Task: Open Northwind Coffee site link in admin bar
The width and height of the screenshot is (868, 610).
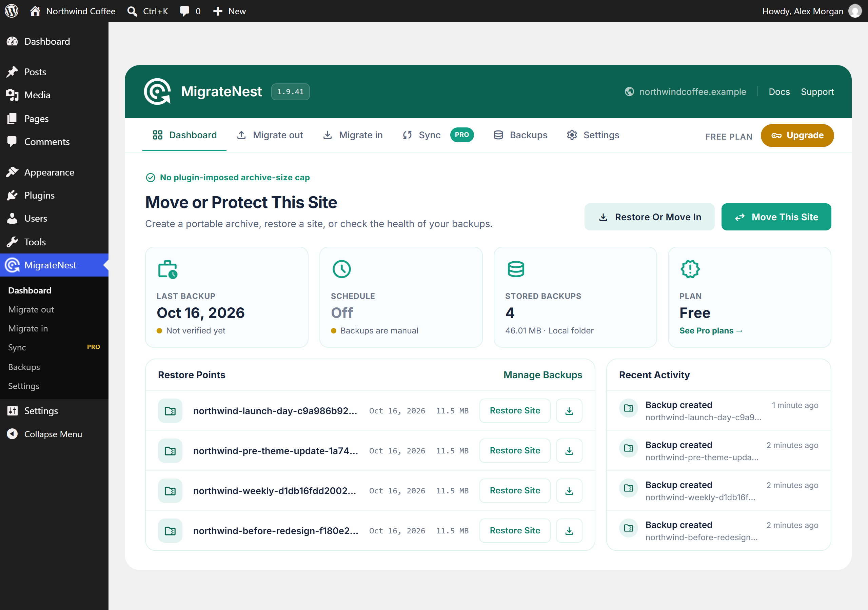Action: (73, 11)
